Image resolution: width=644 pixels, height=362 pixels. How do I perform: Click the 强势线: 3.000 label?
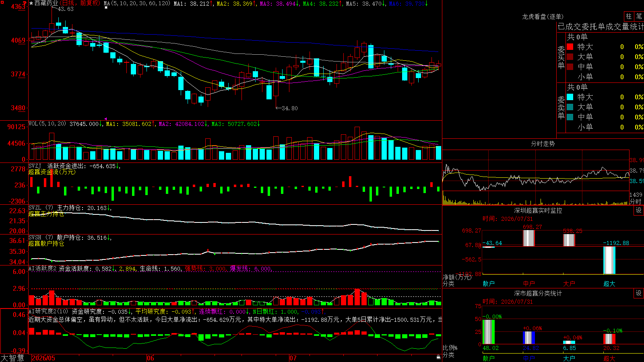pyautogui.click(x=205, y=269)
